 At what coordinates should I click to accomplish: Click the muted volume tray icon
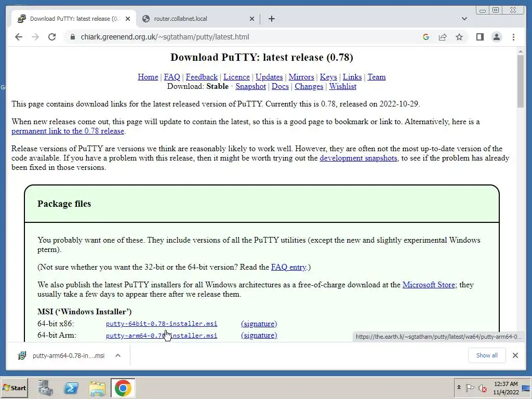click(482, 388)
